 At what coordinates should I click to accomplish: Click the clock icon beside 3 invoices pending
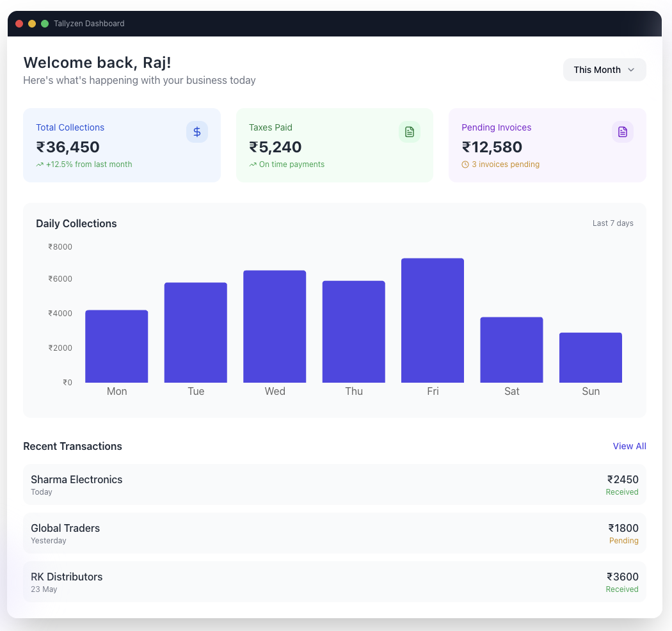465,164
